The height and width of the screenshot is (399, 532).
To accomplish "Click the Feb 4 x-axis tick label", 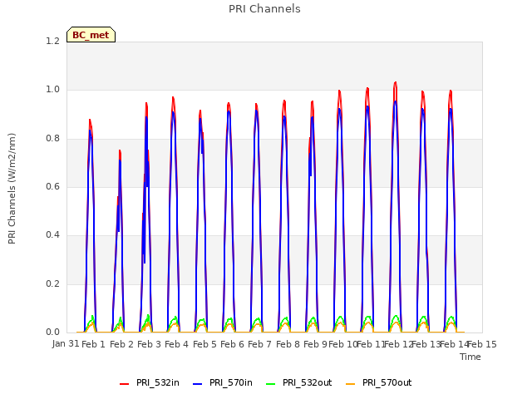I will [x=176, y=344].
